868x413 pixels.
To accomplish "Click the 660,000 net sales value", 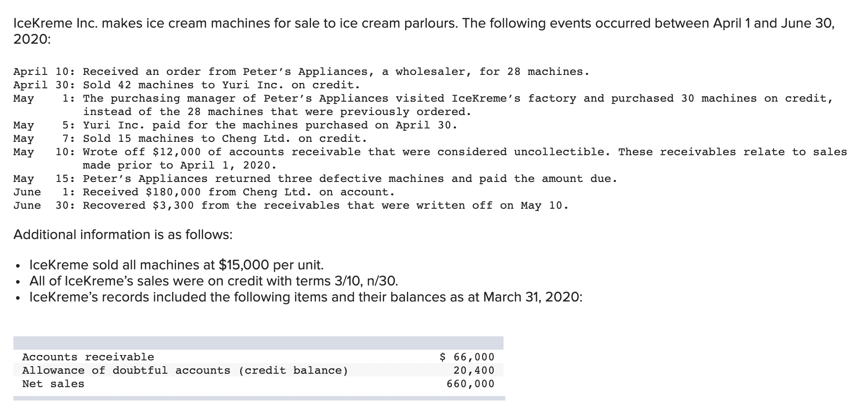I will (471, 384).
